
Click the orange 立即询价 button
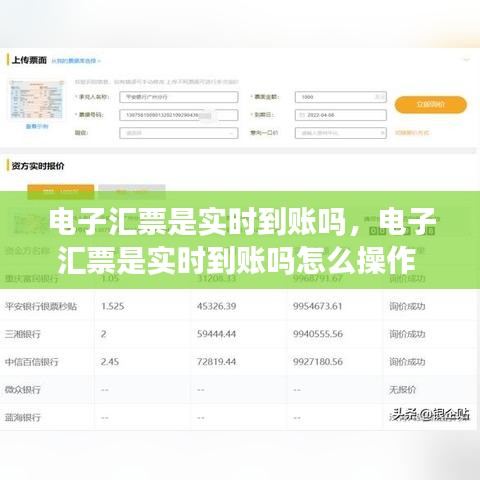coord(430,105)
